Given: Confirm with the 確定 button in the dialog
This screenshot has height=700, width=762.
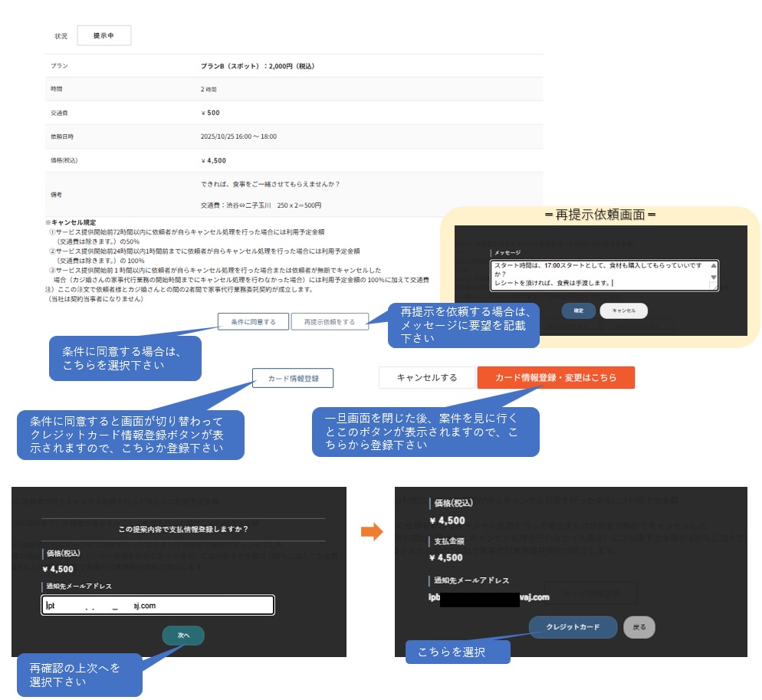Looking at the screenshot, I should tap(579, 311).
